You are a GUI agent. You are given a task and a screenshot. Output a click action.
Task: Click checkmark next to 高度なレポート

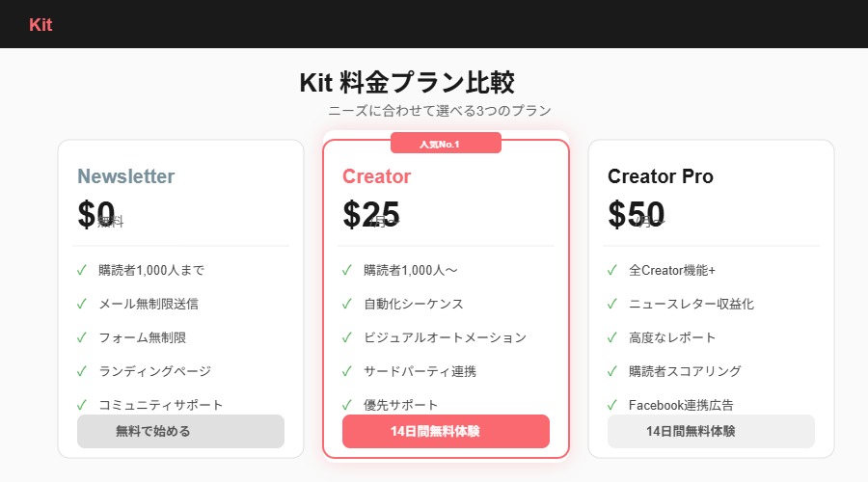click(612, 337)
